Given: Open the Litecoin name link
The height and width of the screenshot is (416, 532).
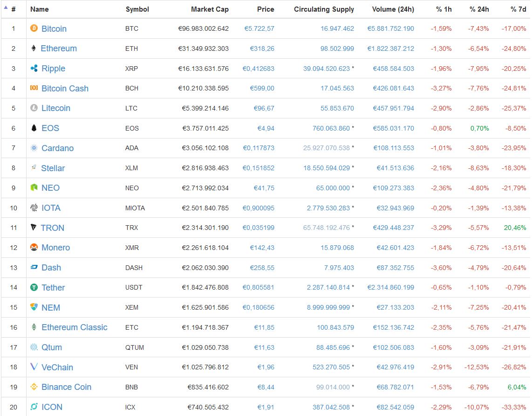Looking at the screenshot, I should point(55,108).
